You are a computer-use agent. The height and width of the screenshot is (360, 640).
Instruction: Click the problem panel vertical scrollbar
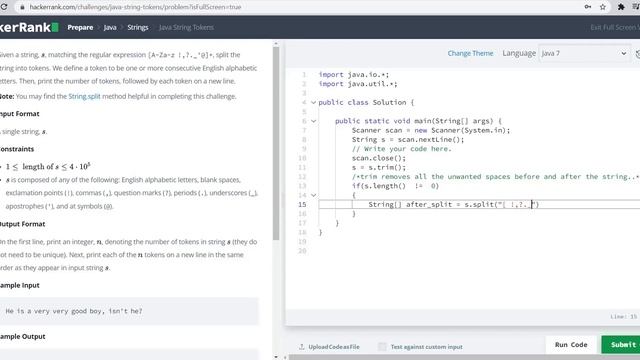coord(276,143)
